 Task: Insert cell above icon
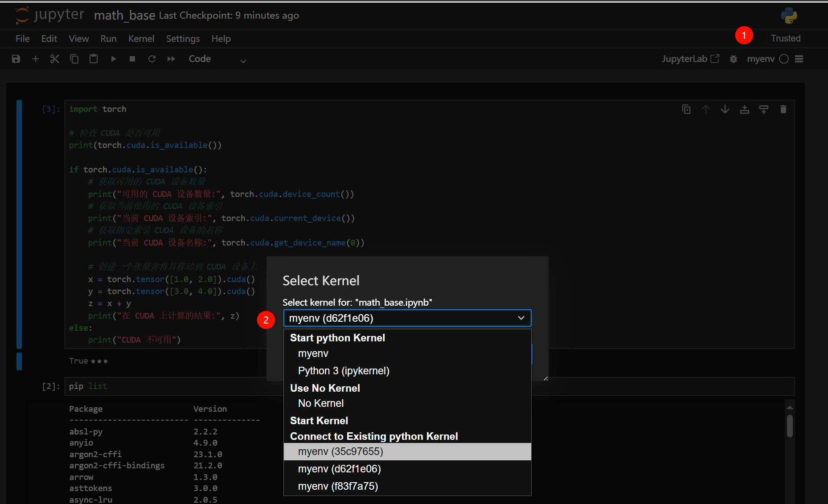click(745, 109)
